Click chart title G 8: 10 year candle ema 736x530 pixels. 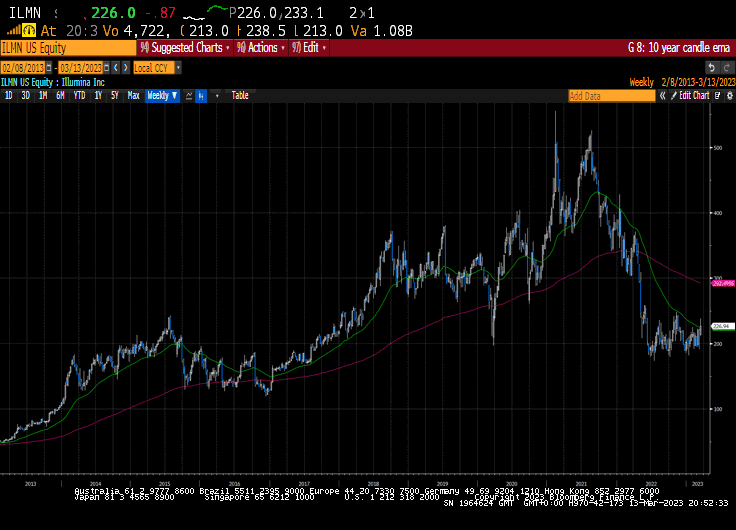679,48
